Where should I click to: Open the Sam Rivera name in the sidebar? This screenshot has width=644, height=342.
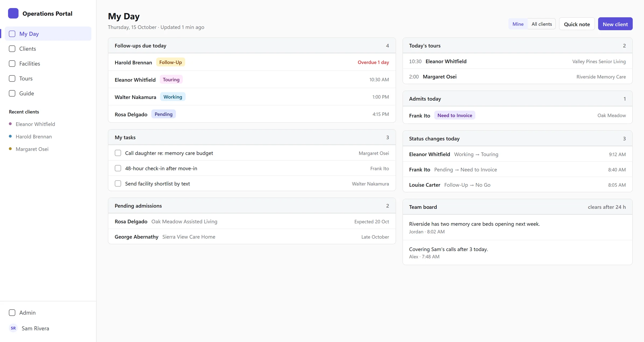(35, 328)
